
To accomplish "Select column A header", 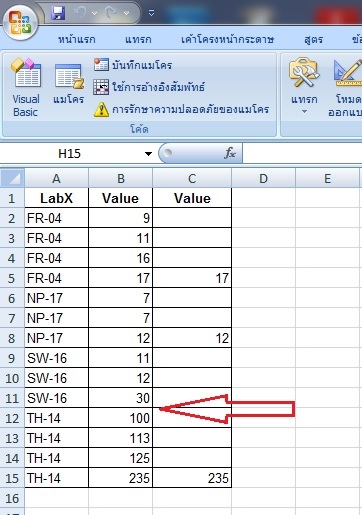I will click(x=56, y=178).
